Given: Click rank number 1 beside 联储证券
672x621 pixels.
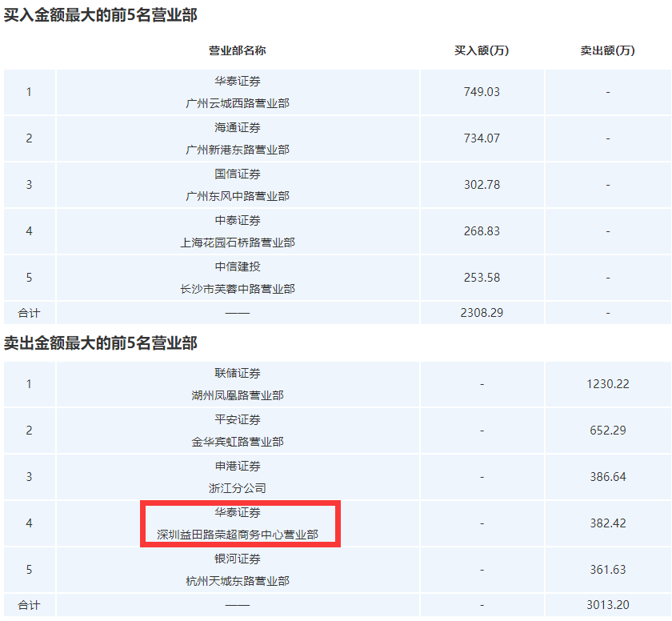Looking at the screenshot, I should tap(29, 383).
